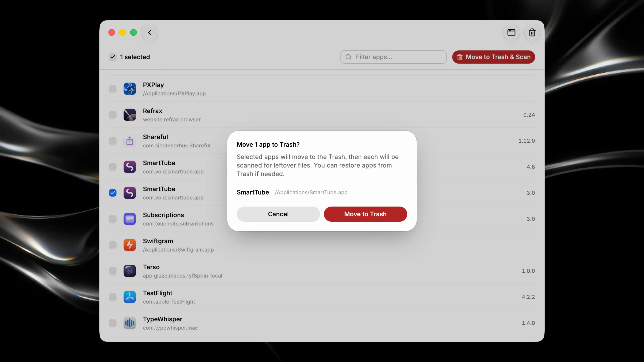
Task: Click the TypeWhisper app icon
Action: click(129, 323)
